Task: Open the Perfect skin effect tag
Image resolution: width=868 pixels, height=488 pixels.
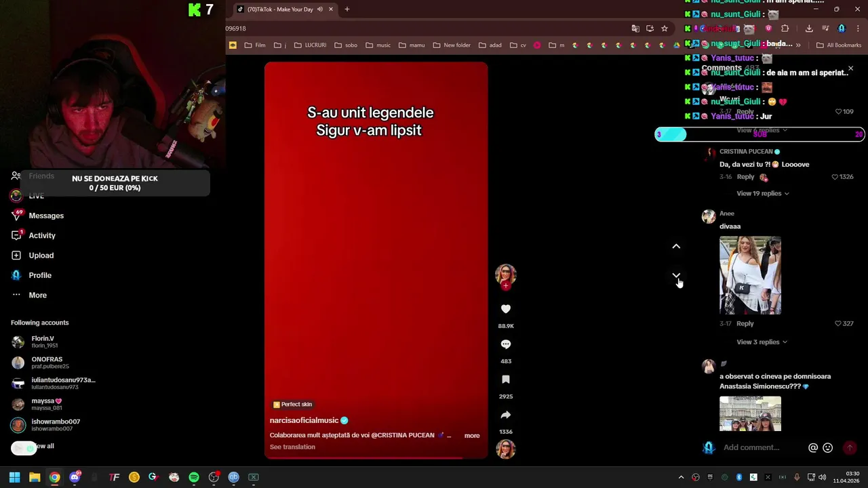Action: (x=292, y=405)
